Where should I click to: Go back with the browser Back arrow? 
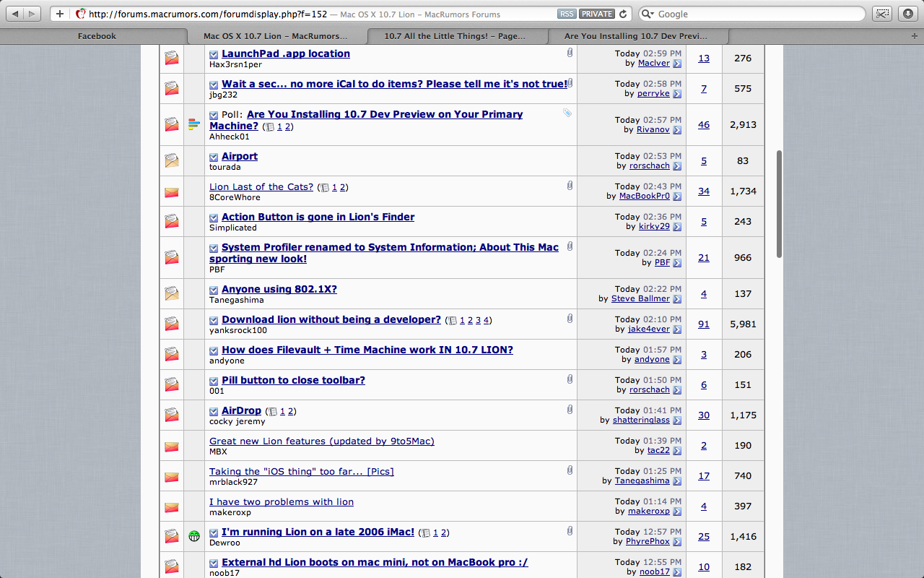pos(15,14)
